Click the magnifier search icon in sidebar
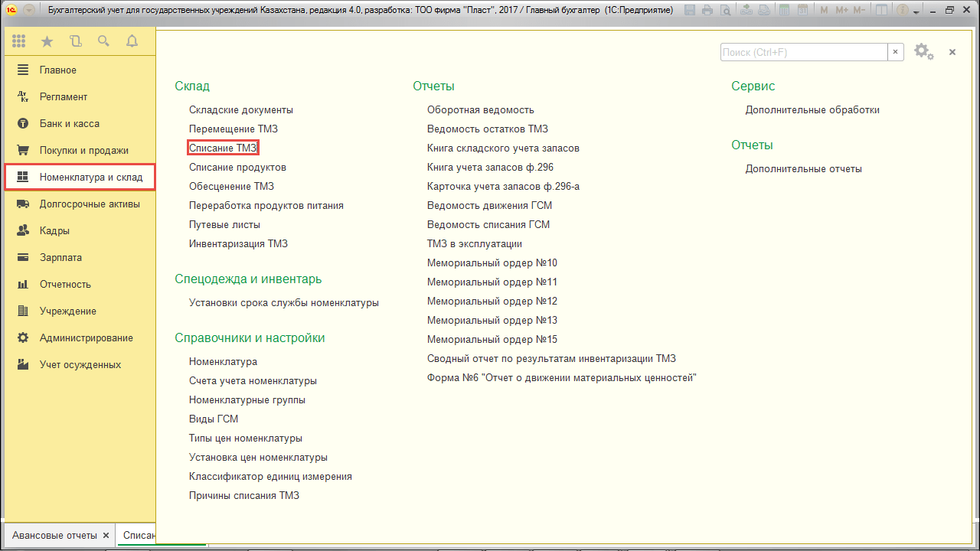This screenshot has height=551, width=980. tap(103, 41)
